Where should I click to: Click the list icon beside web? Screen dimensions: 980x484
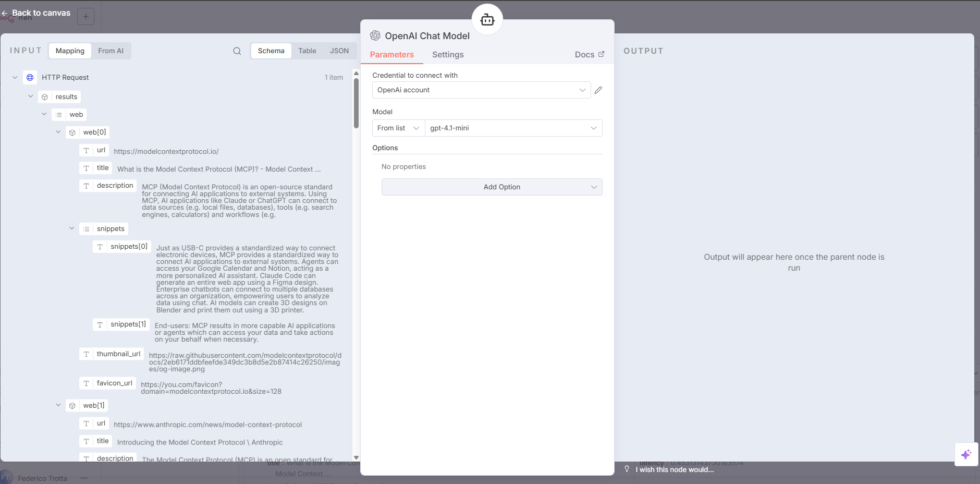point(59,115)
